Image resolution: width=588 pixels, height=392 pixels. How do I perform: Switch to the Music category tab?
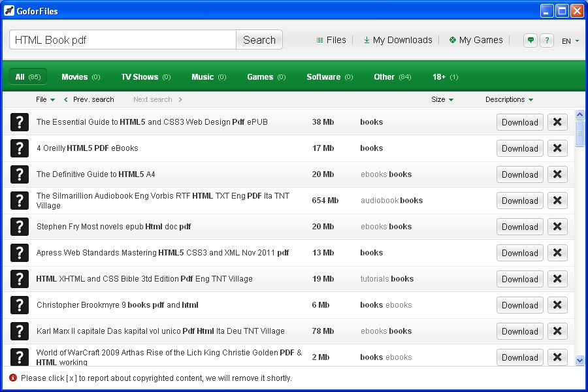[x=209, y=77]
